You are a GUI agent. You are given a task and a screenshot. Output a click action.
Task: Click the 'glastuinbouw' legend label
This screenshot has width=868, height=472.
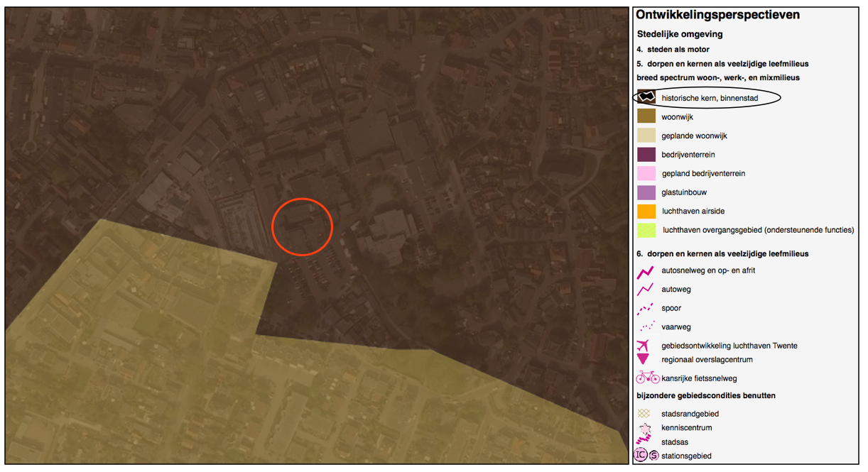pos(684,192)
